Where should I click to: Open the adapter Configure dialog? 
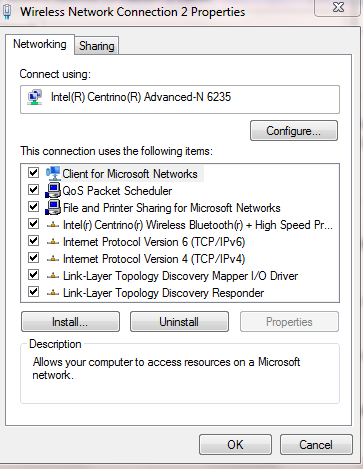pos(294,131)
